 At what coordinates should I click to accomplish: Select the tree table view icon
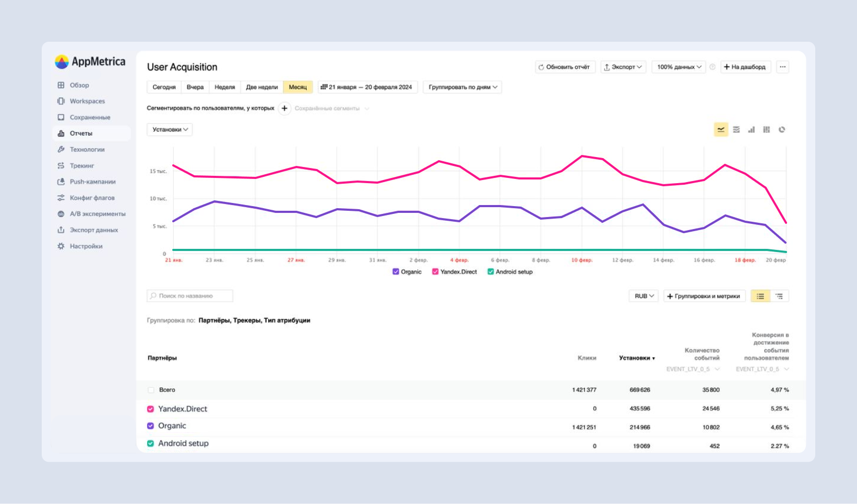click(779, 296)
